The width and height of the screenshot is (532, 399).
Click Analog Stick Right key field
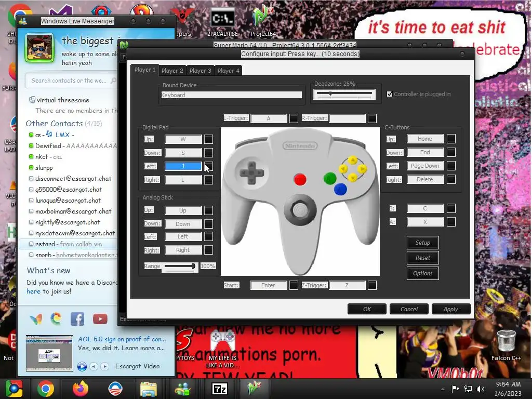[x=183, y=250]
